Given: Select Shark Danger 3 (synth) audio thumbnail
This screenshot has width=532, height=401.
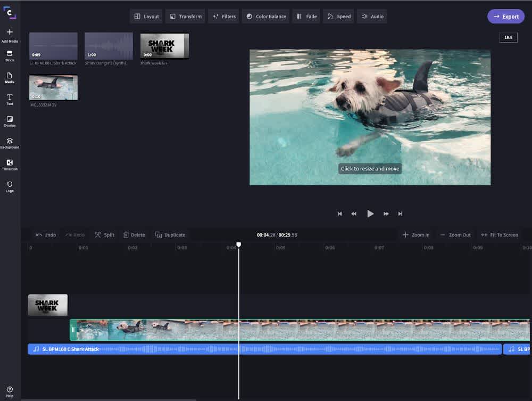Looking at the screenshot, I should [109, 46].
